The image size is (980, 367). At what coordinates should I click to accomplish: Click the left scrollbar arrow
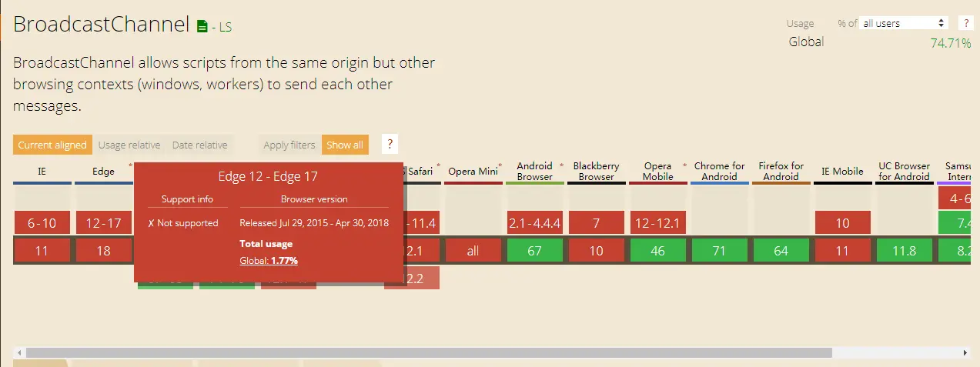tap(18, 352)
